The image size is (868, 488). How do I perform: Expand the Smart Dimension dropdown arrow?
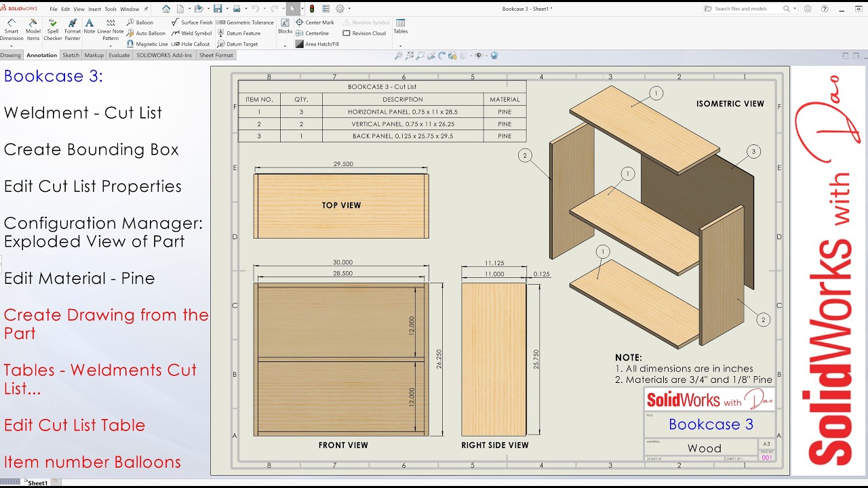coord(12,45)
